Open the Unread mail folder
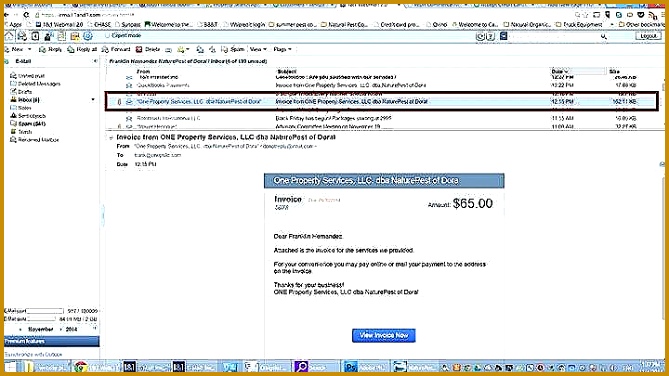This screenshot has width=669, height=376. click(28, 76)
